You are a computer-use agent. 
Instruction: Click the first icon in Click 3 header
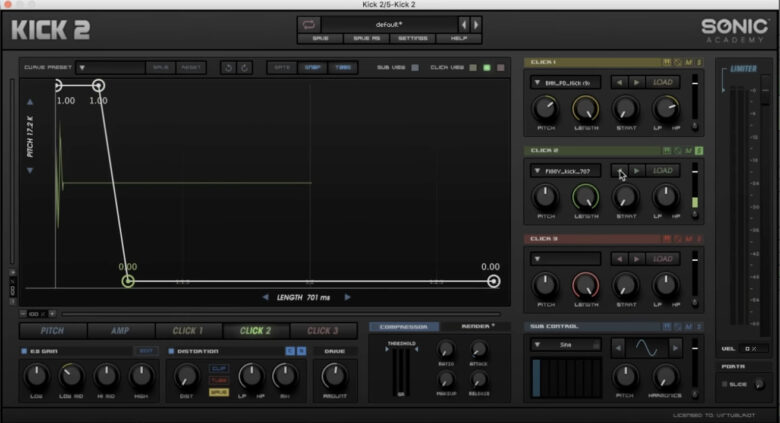coord(667,239)
